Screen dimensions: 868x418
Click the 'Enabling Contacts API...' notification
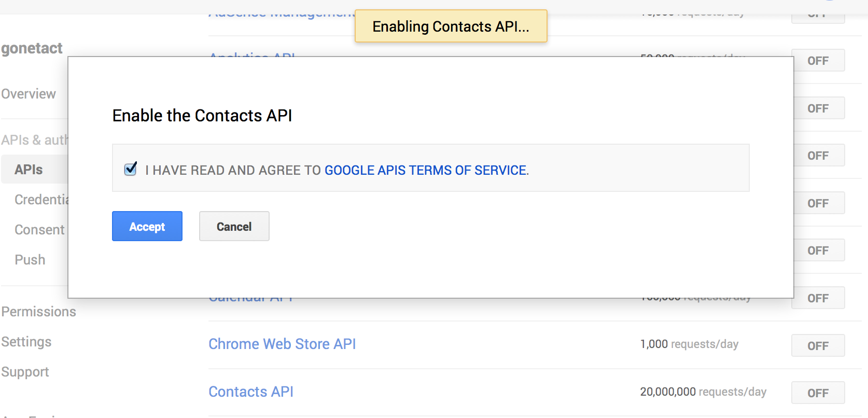click(451, 26)
